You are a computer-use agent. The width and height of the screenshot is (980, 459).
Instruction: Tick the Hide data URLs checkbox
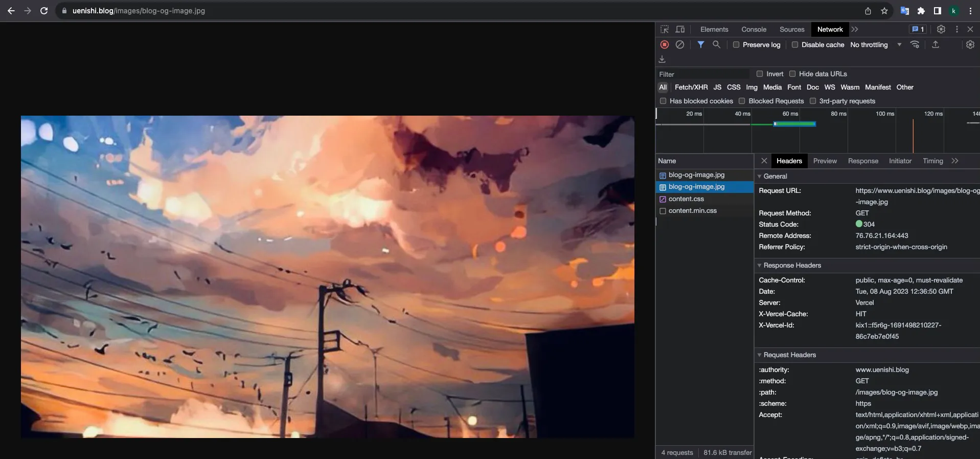792,74
